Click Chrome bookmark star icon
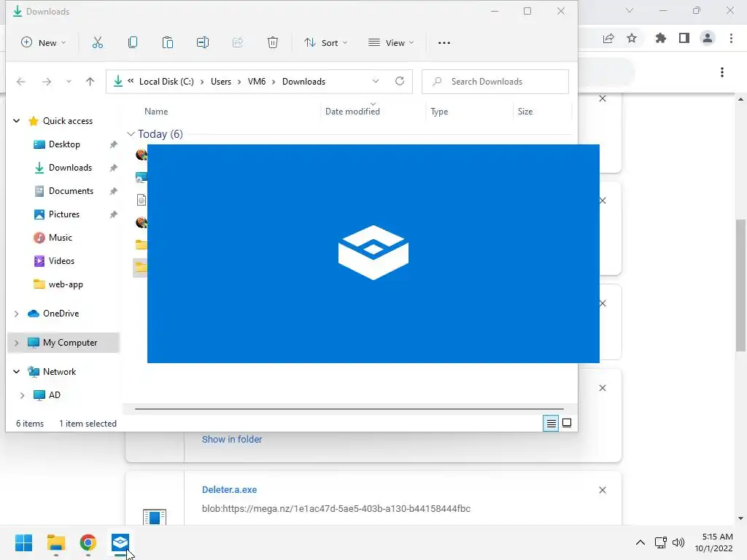Viewport: 747px width, 560px height. (x=632, y=38)
